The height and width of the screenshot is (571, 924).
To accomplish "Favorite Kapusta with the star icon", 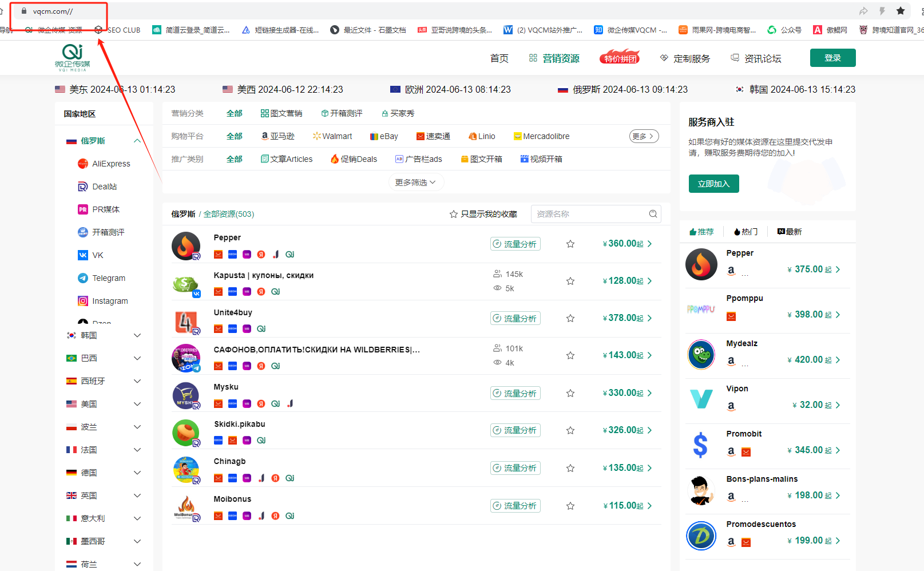I will point(570,281).
